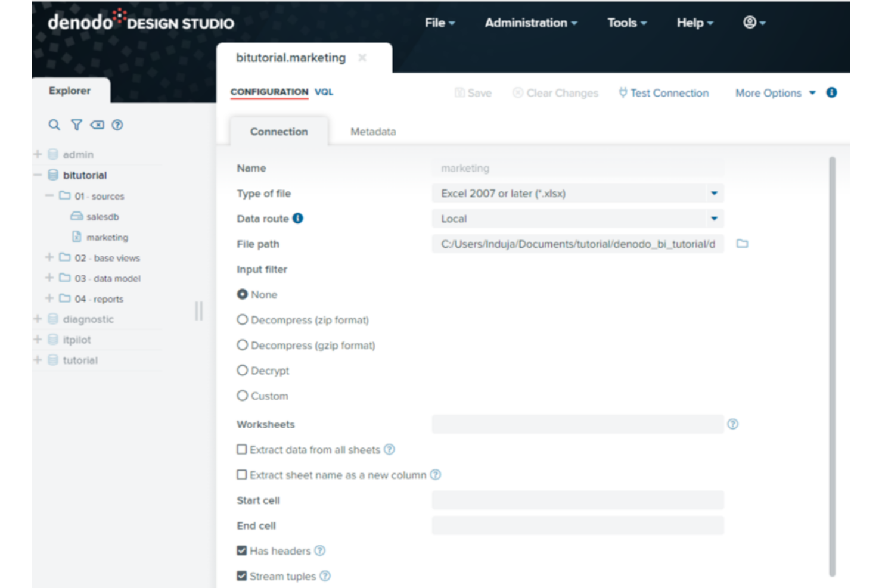This screenshot has width=882, height=588.
Task: Open help for Extract data from all sheets
Action: (389, 450)
